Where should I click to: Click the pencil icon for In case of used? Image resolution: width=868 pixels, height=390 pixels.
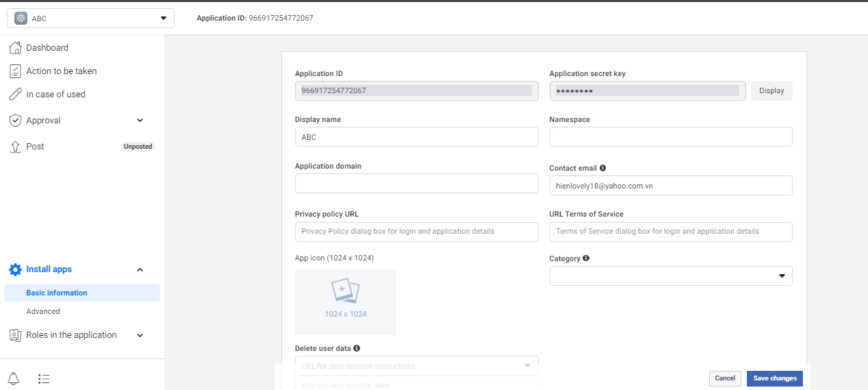coord(15,95)
